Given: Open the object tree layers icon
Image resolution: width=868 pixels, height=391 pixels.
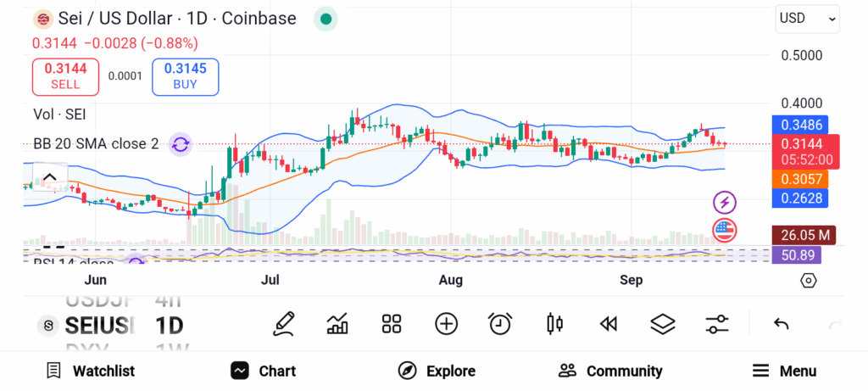Looking at the screenshot, I should 662,323.
